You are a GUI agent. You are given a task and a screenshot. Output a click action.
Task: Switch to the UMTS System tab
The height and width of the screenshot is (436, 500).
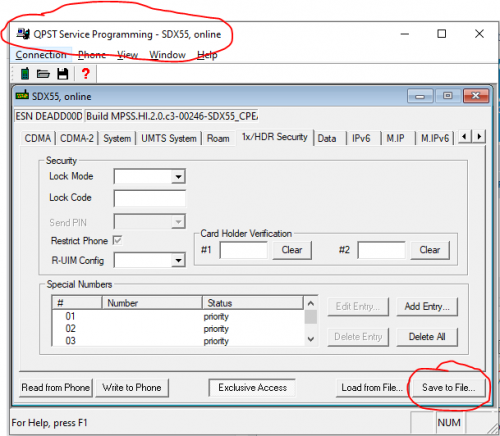(x=169, y=138)
